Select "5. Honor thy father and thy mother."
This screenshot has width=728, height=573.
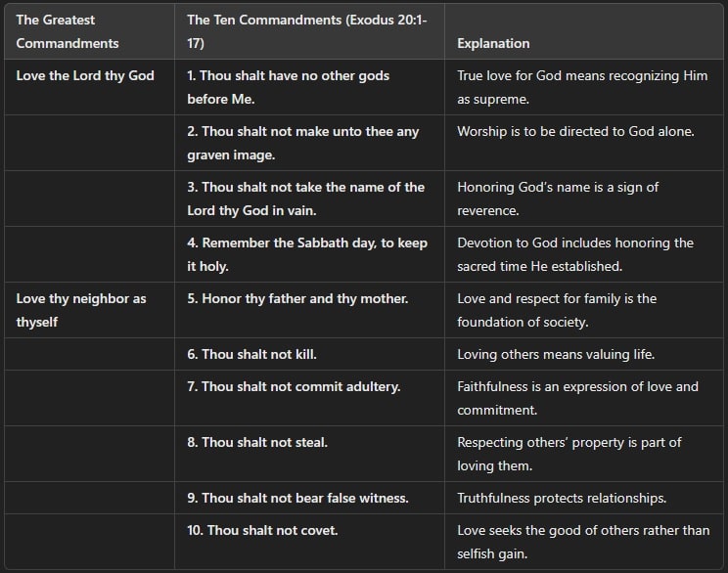(x=297, y=298)
